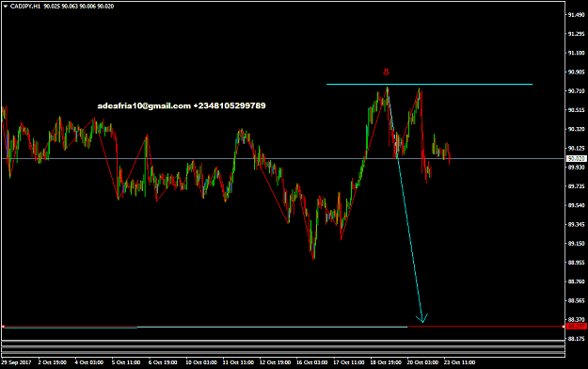Click the 88.955 price axis label
The image size is (588, 369).
pyautogui.click(x=577, y=263)
